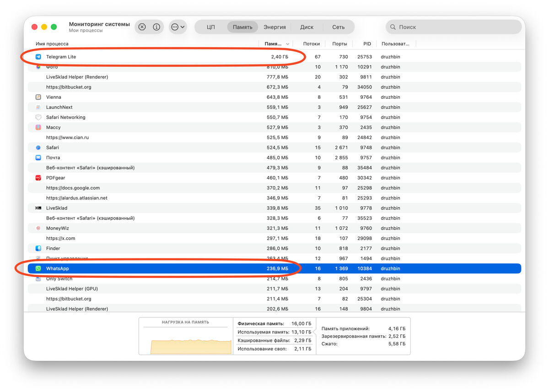
Task: Select the https://www.cian.ru process row
Action: point(274,137)
